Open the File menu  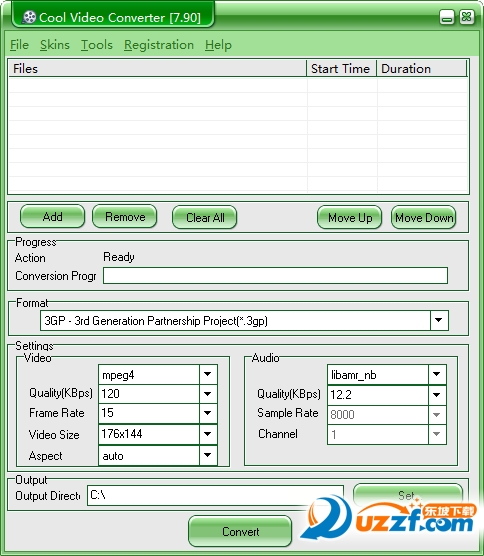(19, 45)
